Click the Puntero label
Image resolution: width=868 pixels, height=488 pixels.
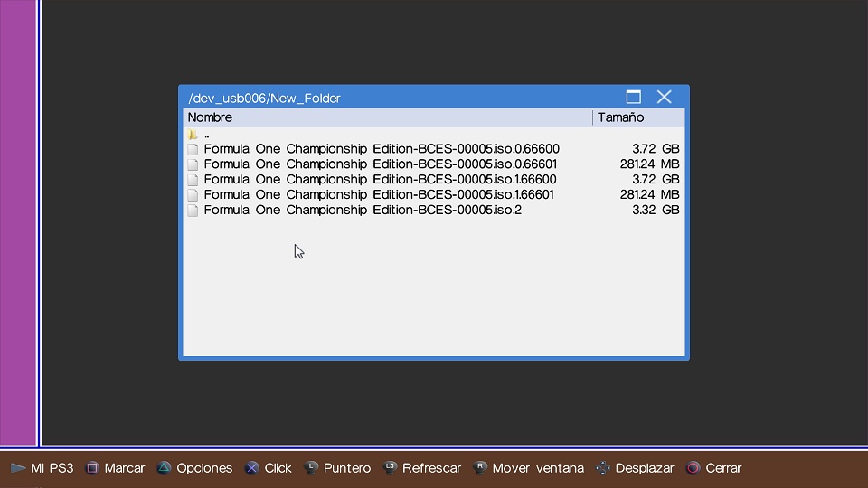tap(347, 468)
